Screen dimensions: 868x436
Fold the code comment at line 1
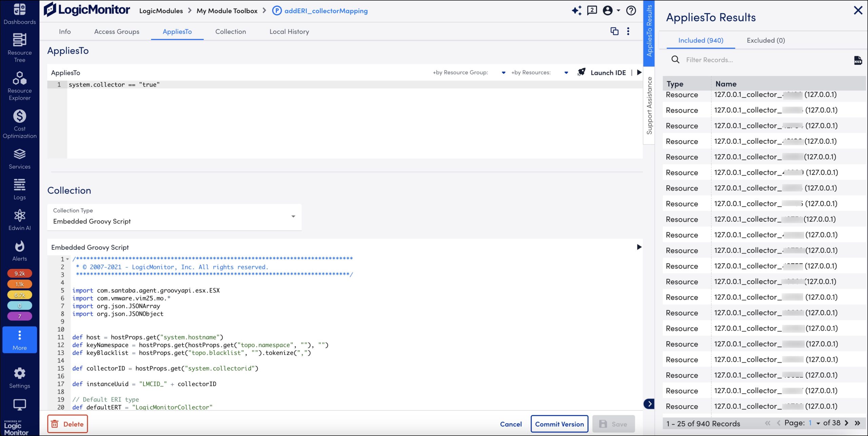pyautogui.click(x=67, y=259)
